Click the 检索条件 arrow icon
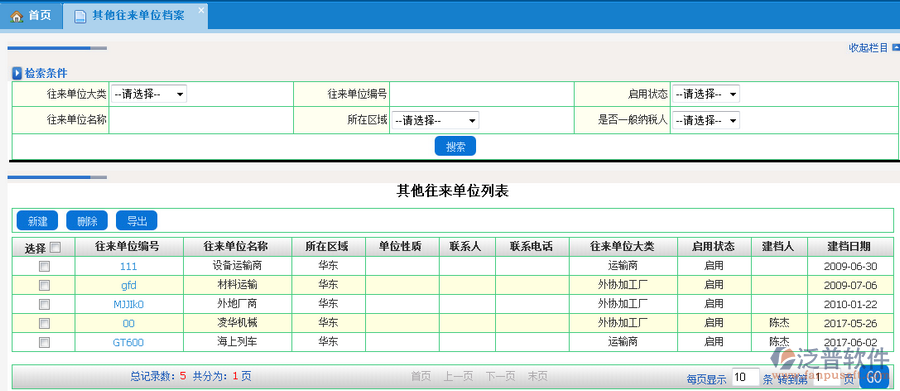 [x=17, y=73]
